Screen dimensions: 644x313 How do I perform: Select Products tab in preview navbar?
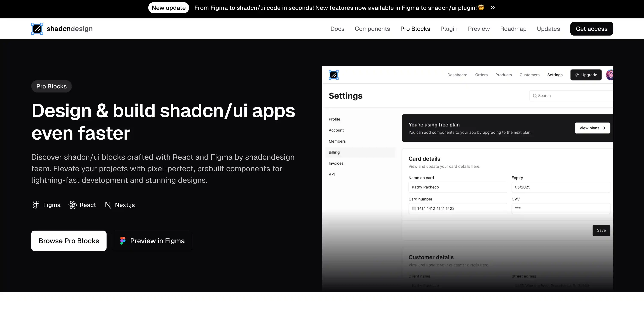(503, 75)
